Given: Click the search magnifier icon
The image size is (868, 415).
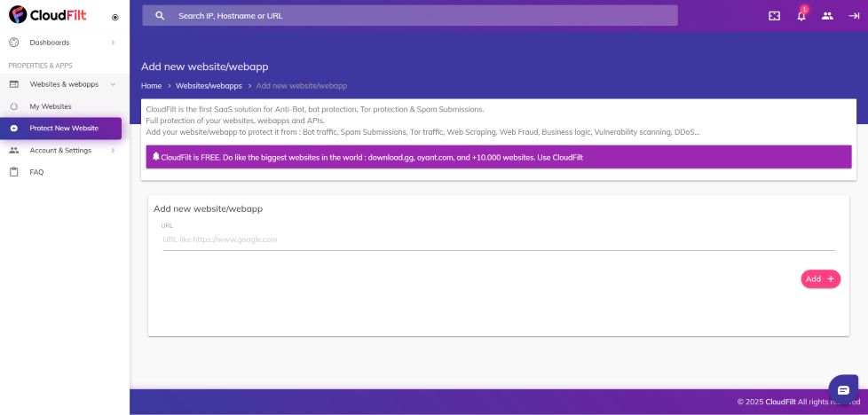Looking at the screenshot, I should pyautogui.click(x=160, y=16).
